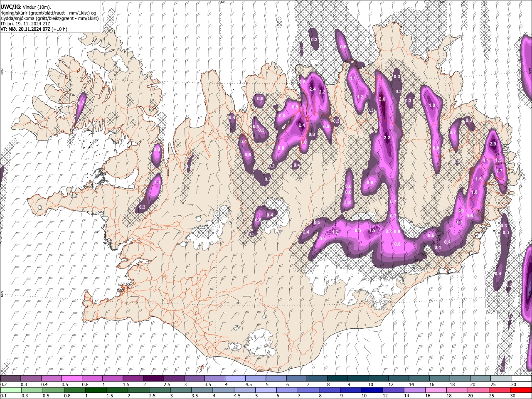
Task: Click the 'VT: Mið. 20.11.2024 07Z' valid time
Action: (x=25, y=29)
